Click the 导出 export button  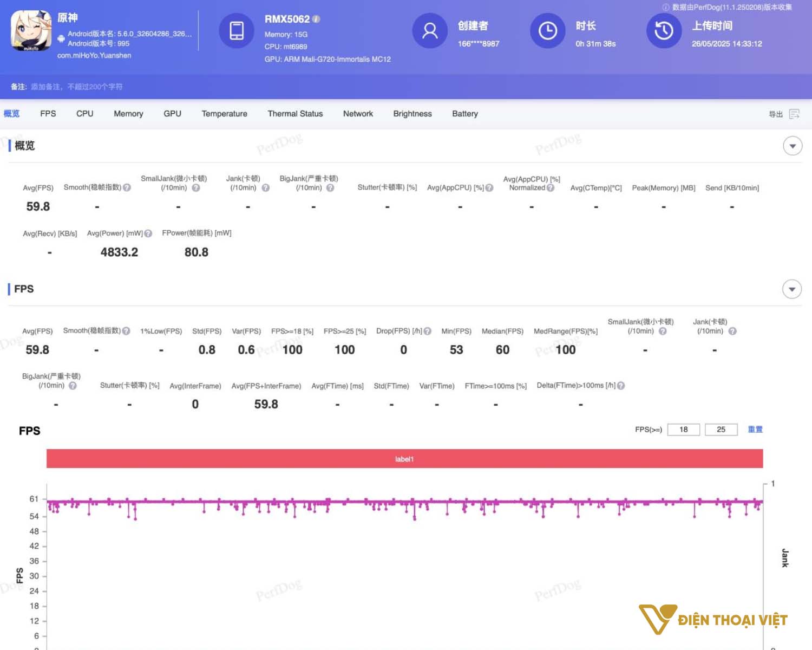click(x=776, y=114)
